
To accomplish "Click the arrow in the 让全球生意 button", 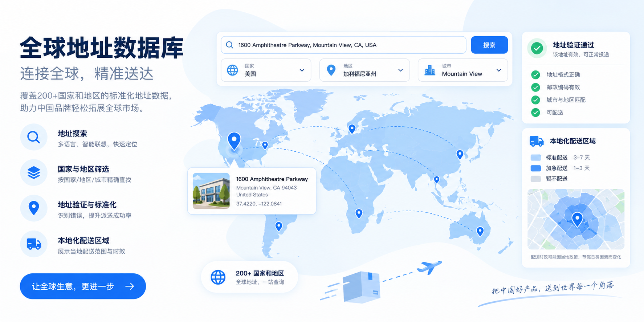I will (130, 286).
